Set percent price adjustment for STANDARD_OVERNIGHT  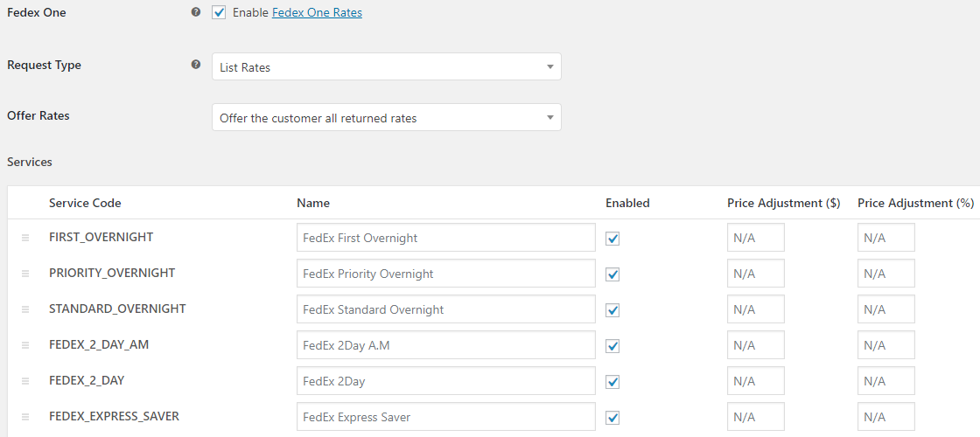coord(886,309)
